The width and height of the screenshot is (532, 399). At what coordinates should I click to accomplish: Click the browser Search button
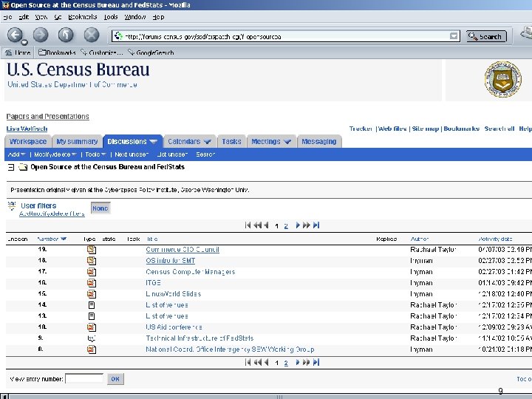tap(486, 36)
